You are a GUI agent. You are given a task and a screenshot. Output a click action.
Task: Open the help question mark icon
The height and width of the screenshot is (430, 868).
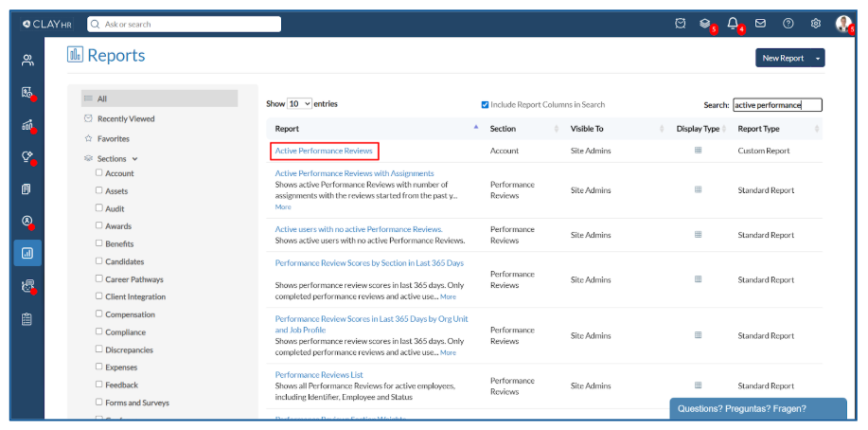[788, 24]
